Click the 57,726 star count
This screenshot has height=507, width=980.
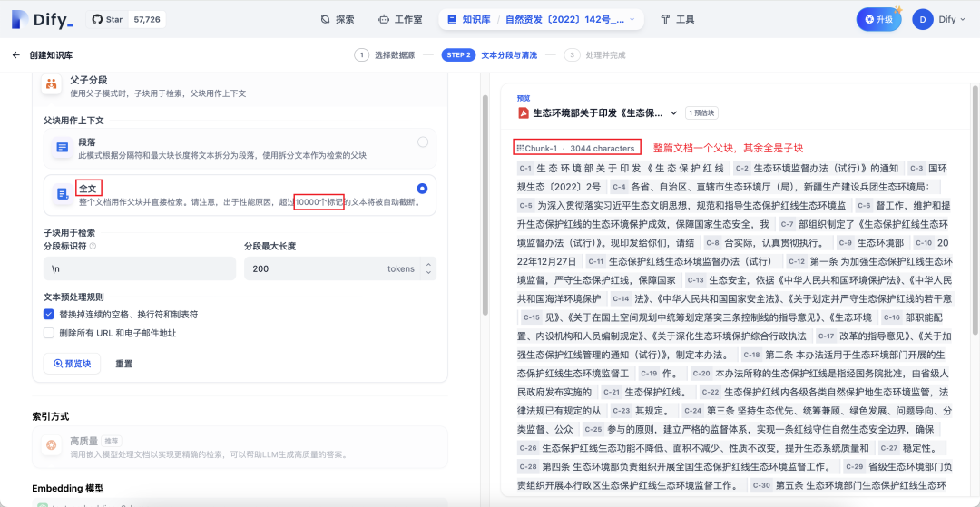point(147,19)
